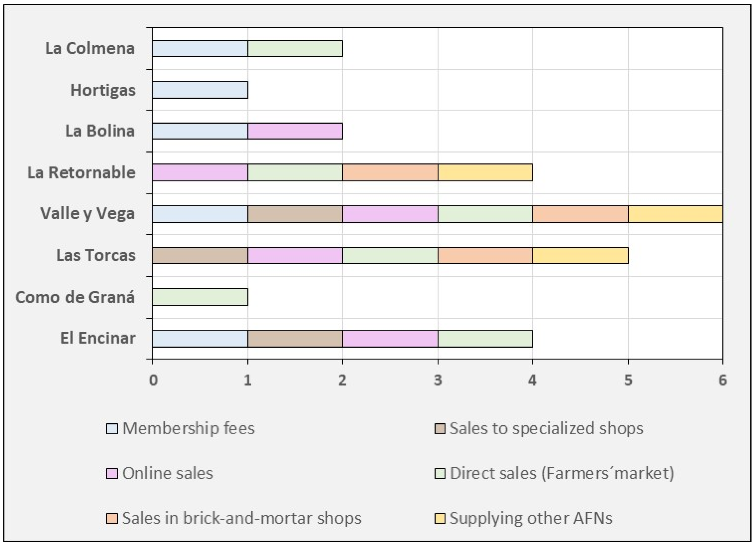Click the Online sales legend swatch
The image size is (756, 547).
[x=112, y=474]
